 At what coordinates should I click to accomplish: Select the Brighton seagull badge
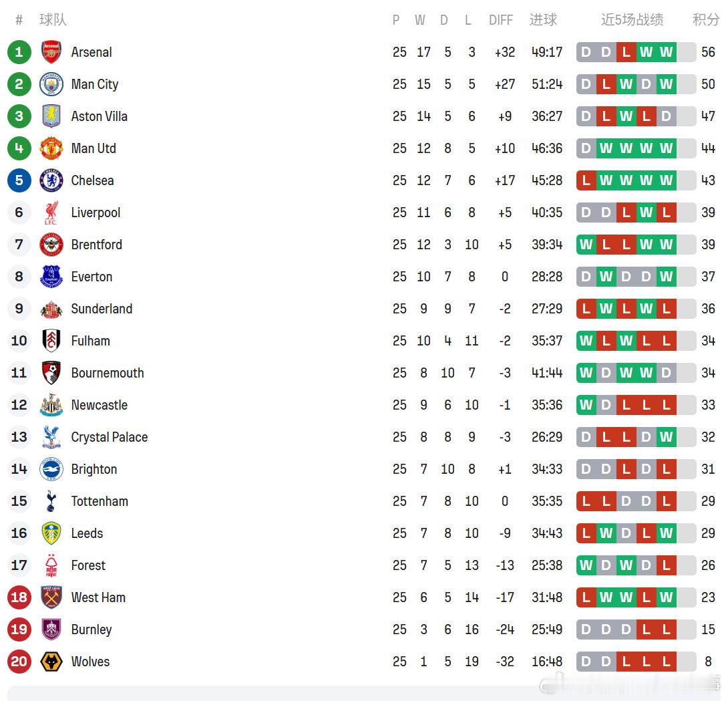(51, 468)
